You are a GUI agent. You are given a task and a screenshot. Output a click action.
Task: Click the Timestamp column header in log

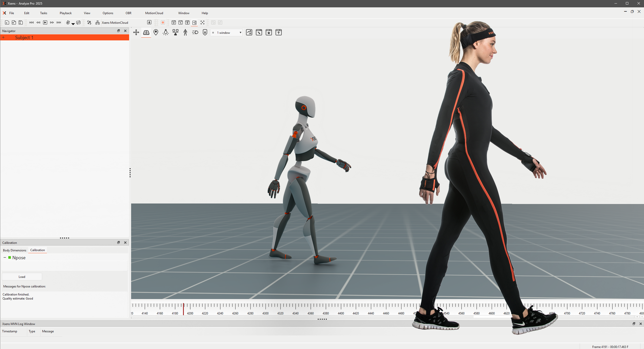(10, 331)
